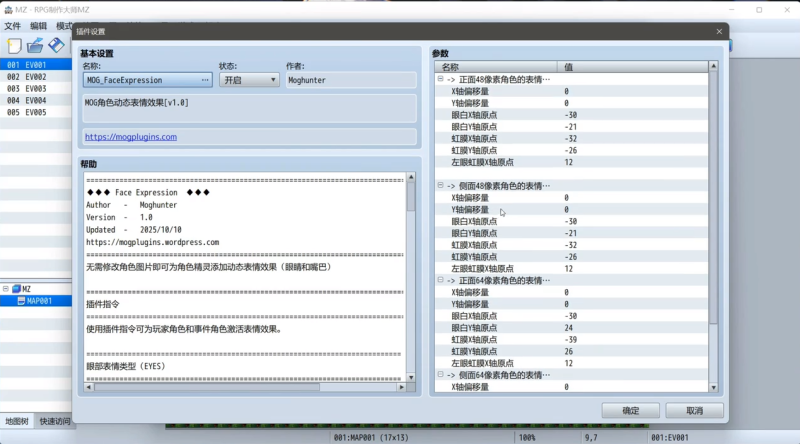Click the help panel scroll left arrow

tap(89, 387)
